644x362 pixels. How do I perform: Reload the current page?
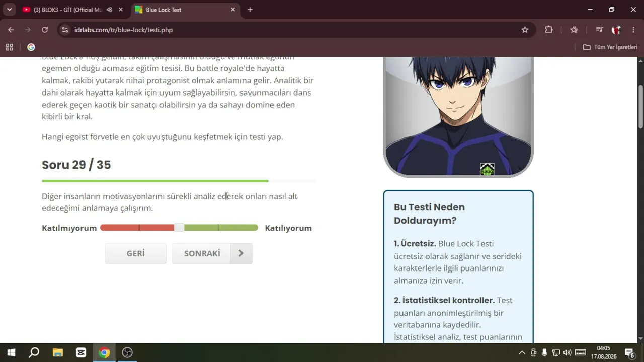point(45,30)
